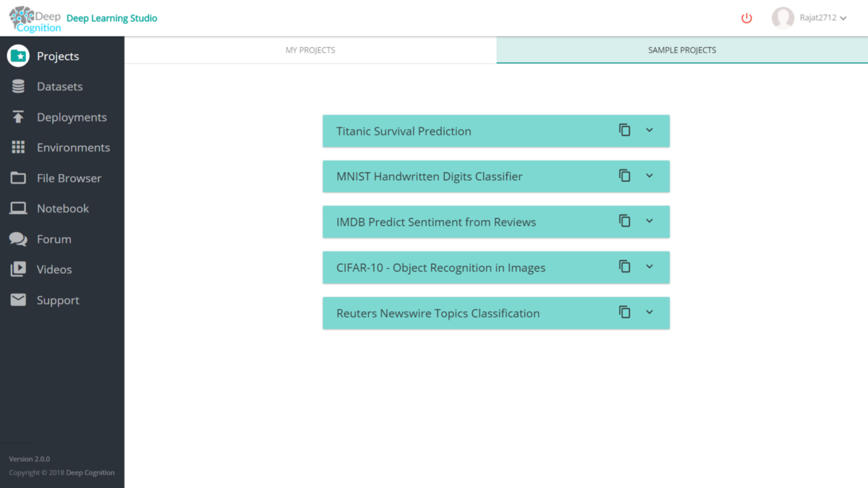The height and width of the screenshot is (488, 868).
Task: Open Support in the sidebar
Action: point(62,300)
